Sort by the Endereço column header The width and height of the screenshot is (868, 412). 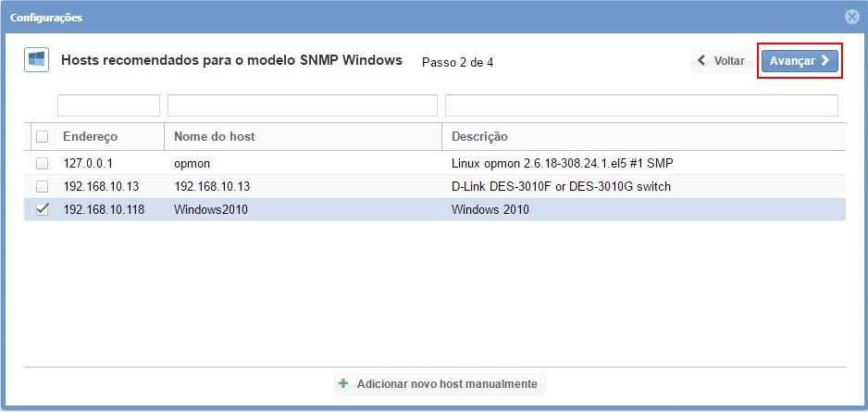pyautogui.click(x=91, y=137)
